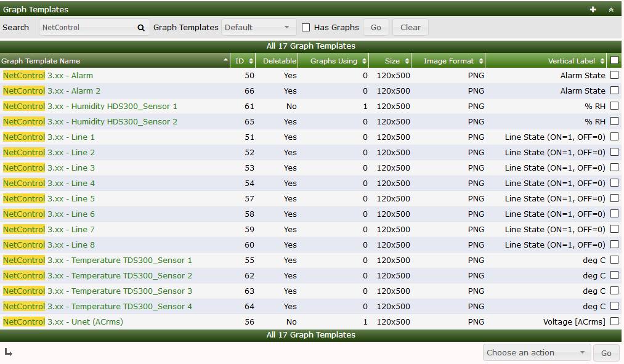
Task: Click the Go button next to Has Graphs
Action: [376, 28]
